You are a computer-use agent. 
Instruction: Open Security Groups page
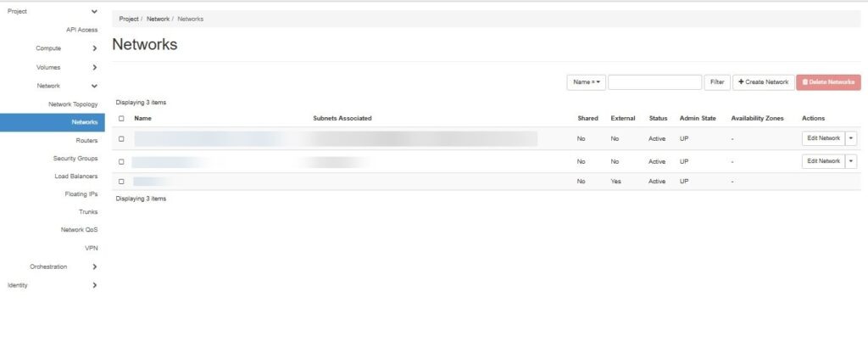point(75,159)
